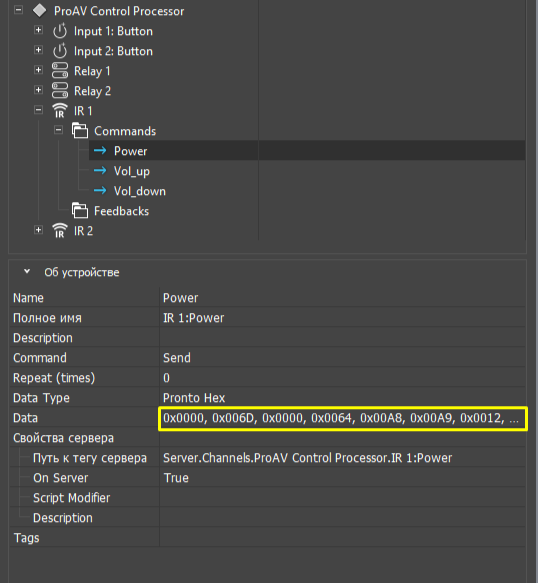Click the Путь к тегу сервера value

[342, 458]
